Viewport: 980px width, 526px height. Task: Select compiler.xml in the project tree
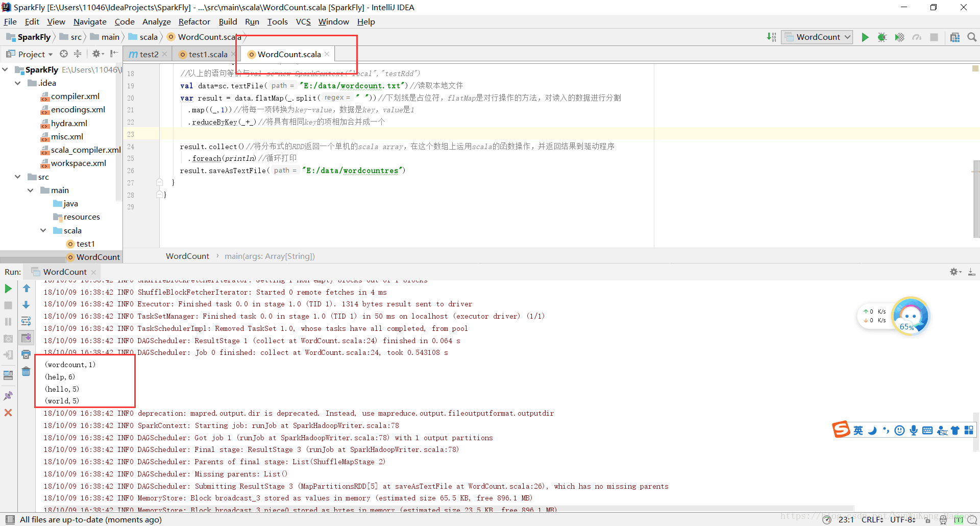(75, 96)
